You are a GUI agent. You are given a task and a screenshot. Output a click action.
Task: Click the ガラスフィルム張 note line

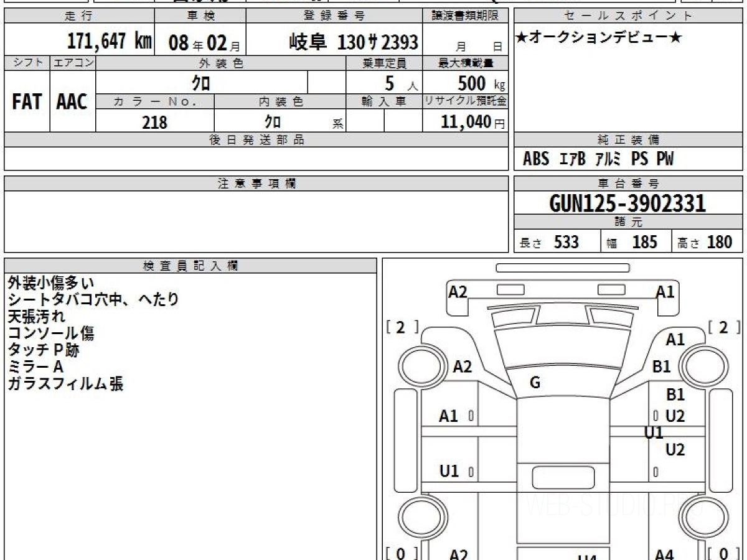[65, 384]
